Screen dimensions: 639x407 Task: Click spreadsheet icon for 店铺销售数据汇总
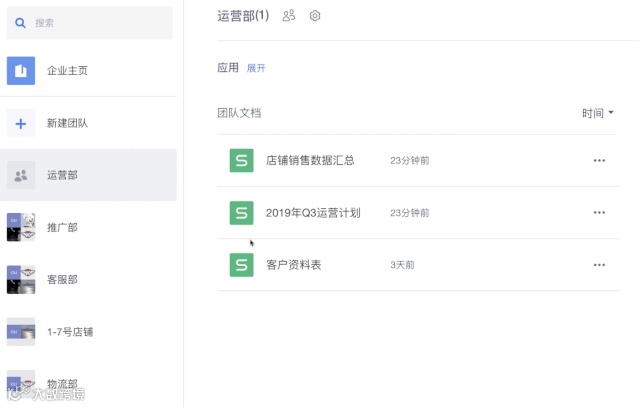241,160
